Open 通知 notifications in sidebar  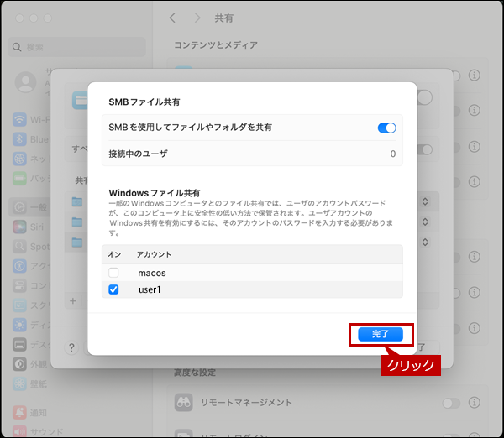coord(30,412)
